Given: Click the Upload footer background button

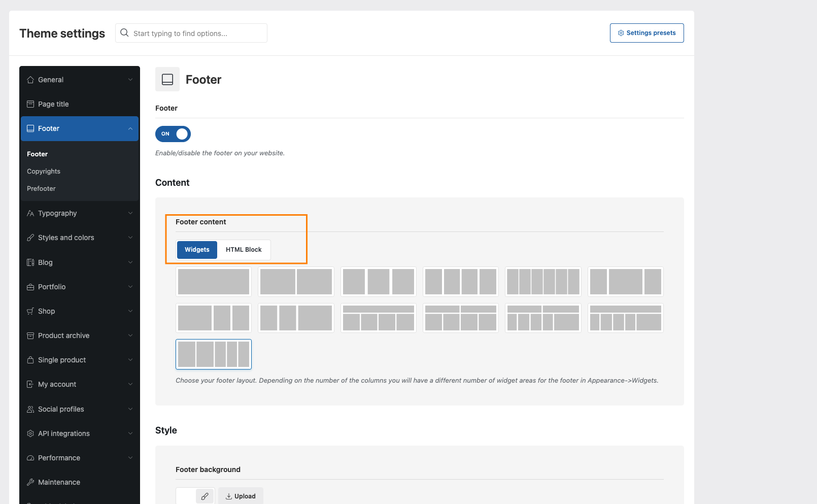Looking at the screenshot, I should pyautogui.click(x=241, y=496).
